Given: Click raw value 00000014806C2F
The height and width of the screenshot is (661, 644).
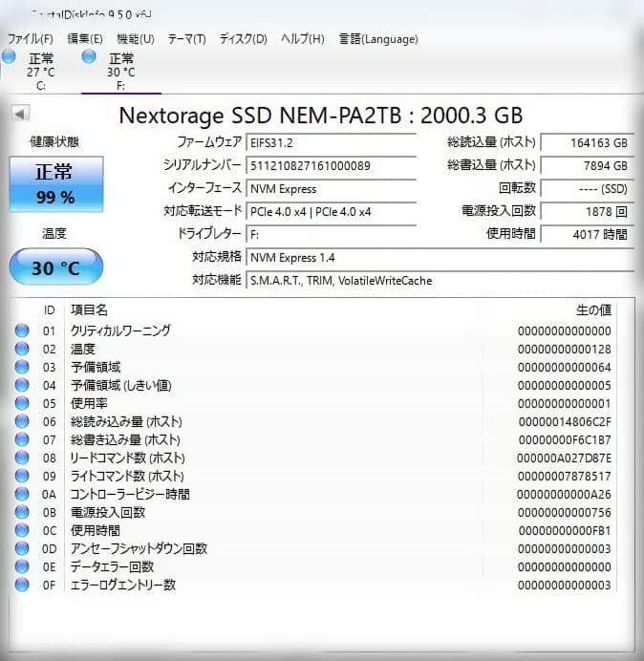Looking at the screenshot, I should pos(565,421).
